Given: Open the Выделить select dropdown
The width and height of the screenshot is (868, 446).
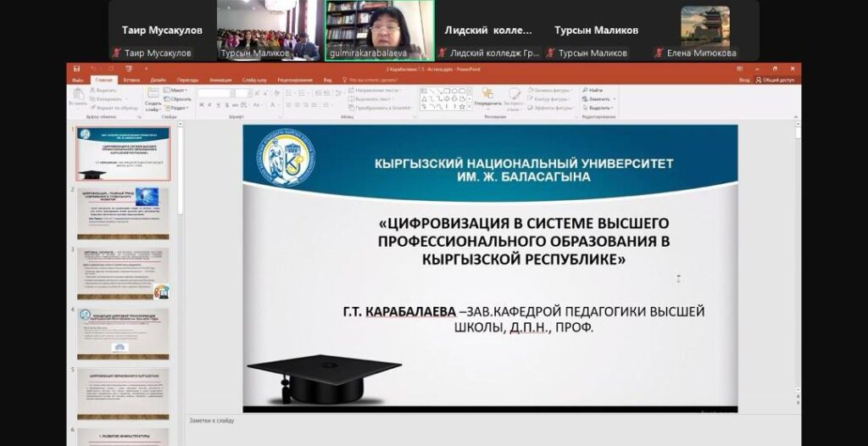Looking at the screenshot, I should click(598, 108).
